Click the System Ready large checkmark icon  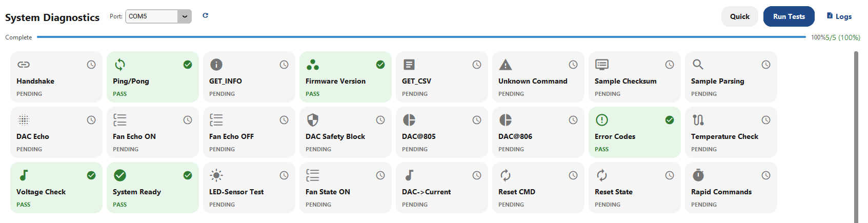120,175
